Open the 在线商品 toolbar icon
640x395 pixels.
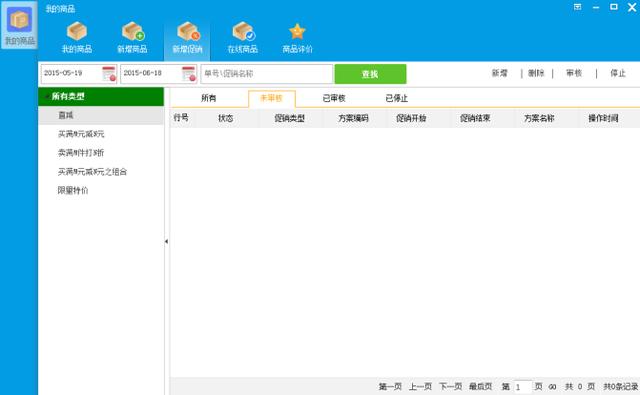click(242, 38)
